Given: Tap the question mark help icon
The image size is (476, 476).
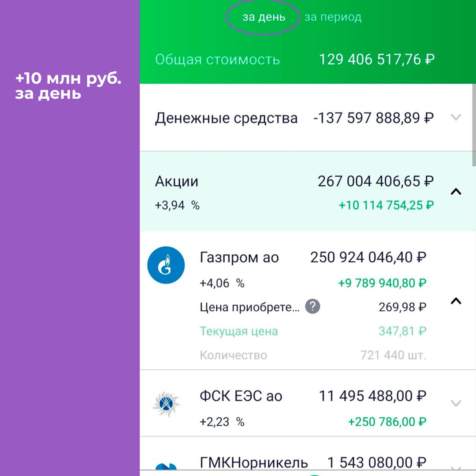Looking at the screenshot, I should [312, 306].
